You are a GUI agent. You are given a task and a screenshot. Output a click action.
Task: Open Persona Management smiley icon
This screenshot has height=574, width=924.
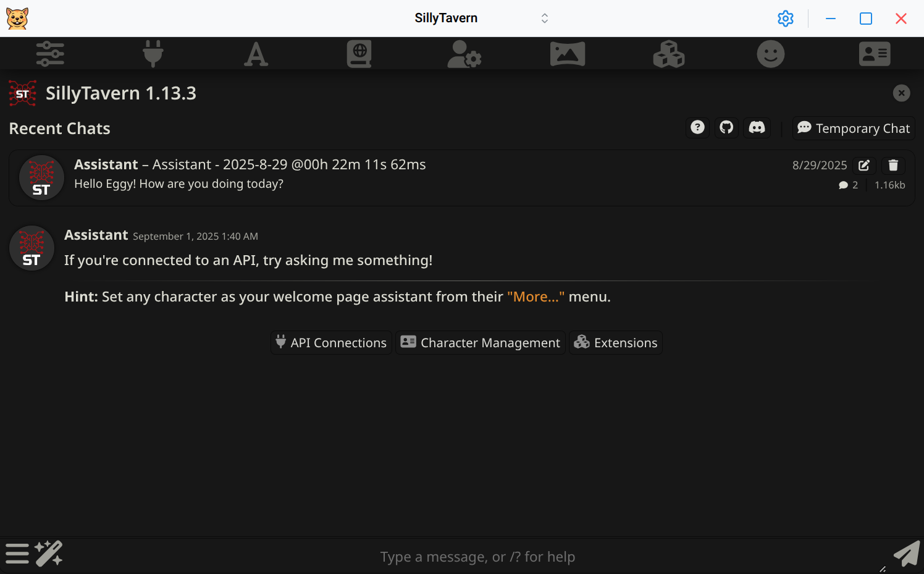click(771, 54)
